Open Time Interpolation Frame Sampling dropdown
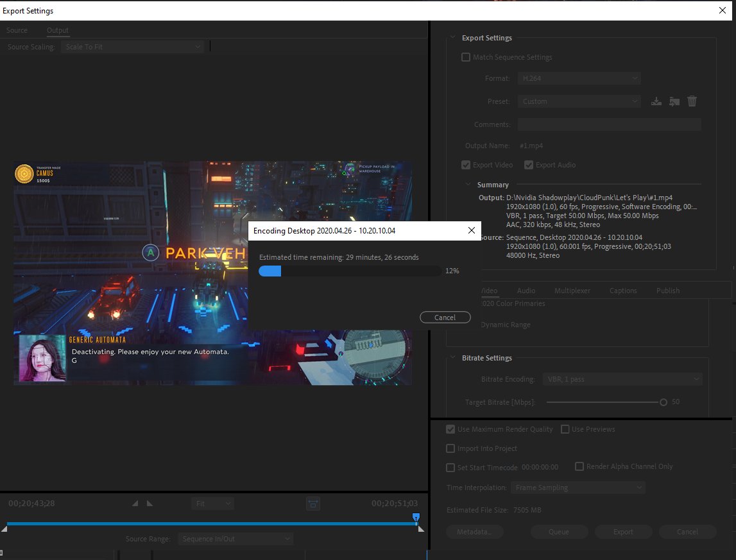Screen dimensions: 736x560 578,488
